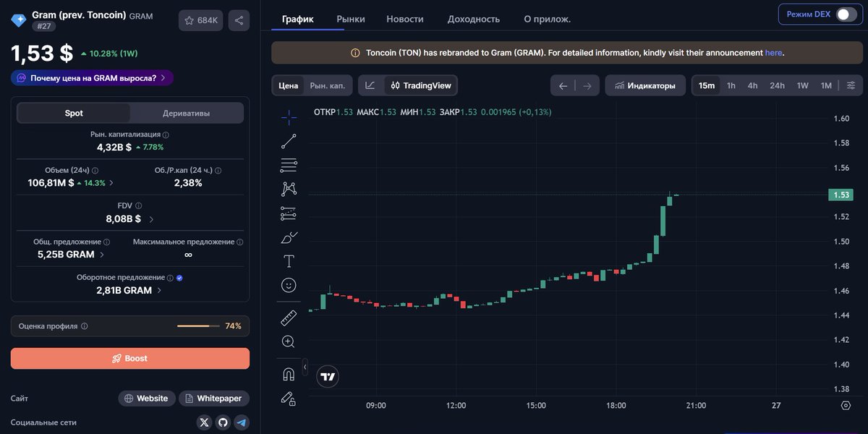Image resolution: width=868 pixels, height=434 pixels.
Task: Open the Telegram channel link
Action: (x=242, y=422)
